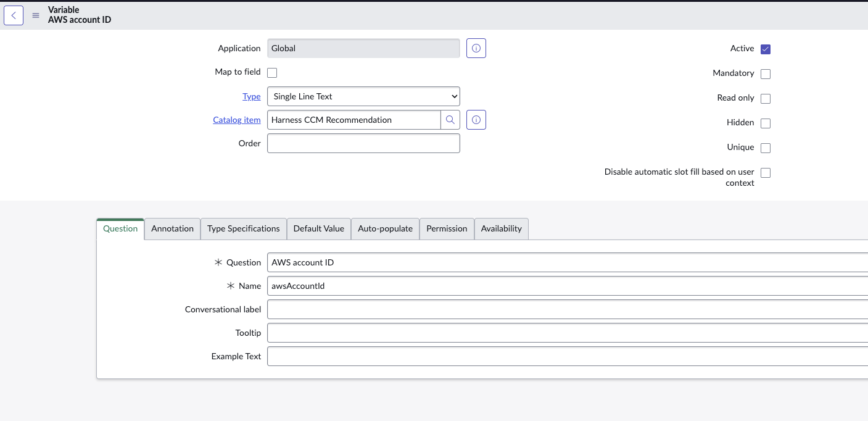Go to the Availability tab

click(501, 228)
